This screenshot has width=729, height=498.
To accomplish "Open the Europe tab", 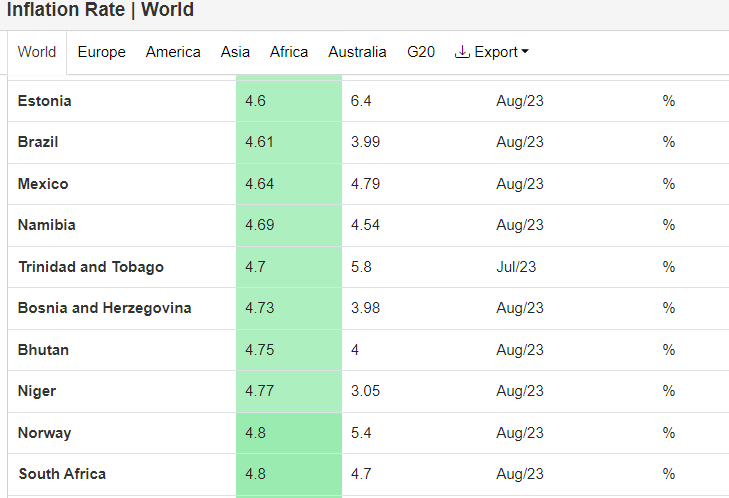I will click(x=101, y=52).
